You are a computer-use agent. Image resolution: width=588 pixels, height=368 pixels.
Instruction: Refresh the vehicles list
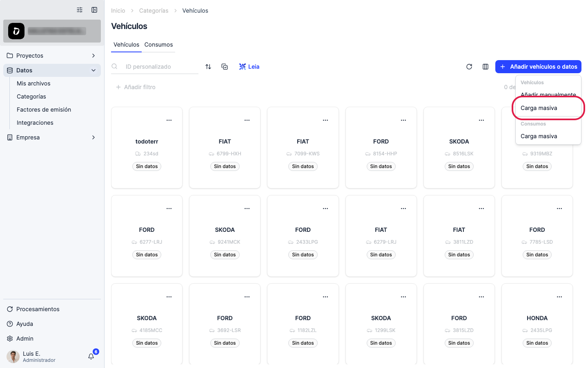tap(469, 67)
